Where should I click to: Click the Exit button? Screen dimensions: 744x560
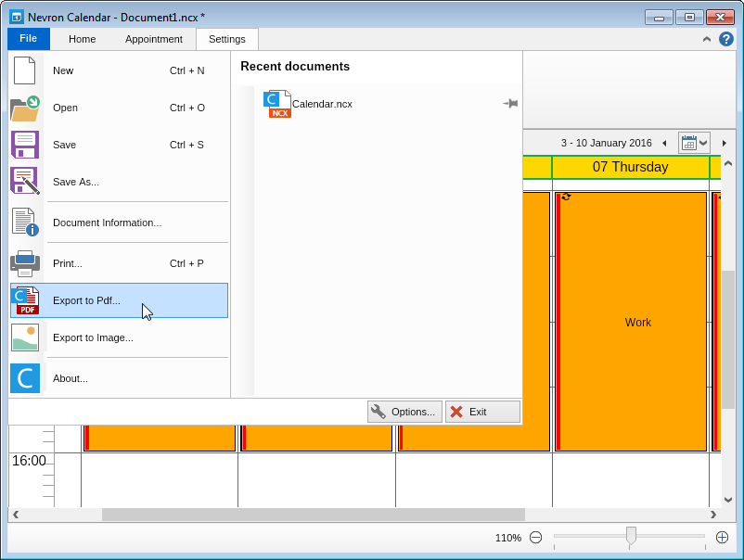tap(482, 412)
